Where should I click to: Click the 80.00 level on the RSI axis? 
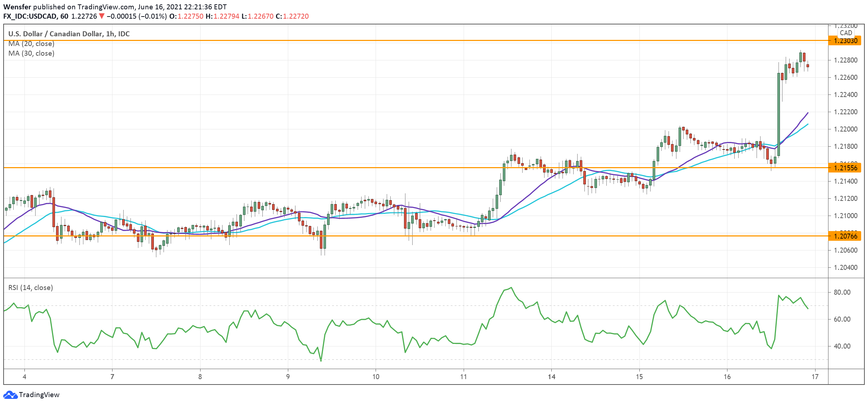[842, 292]
